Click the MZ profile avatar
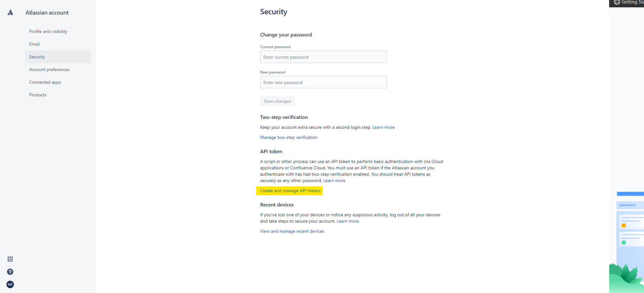This screenshot has width=644, height=293. [x=10, y=284]
